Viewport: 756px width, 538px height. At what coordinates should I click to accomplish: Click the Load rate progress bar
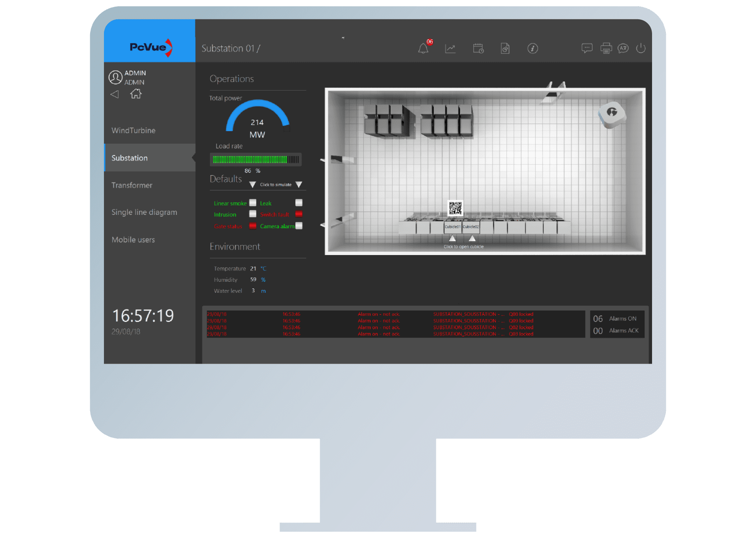click(x=256, y=159)
